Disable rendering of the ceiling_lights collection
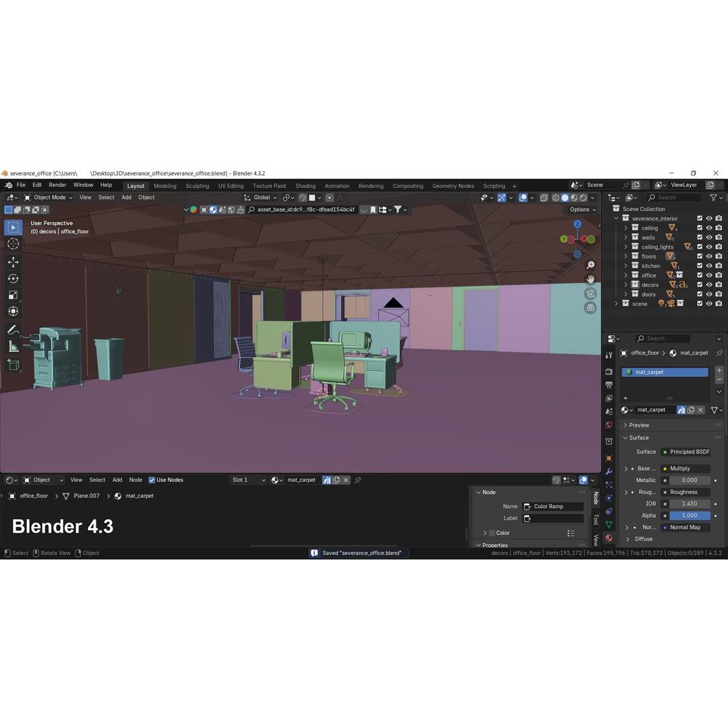The height and width of the screenshot is (728, 728). click(x=719, y=247)
